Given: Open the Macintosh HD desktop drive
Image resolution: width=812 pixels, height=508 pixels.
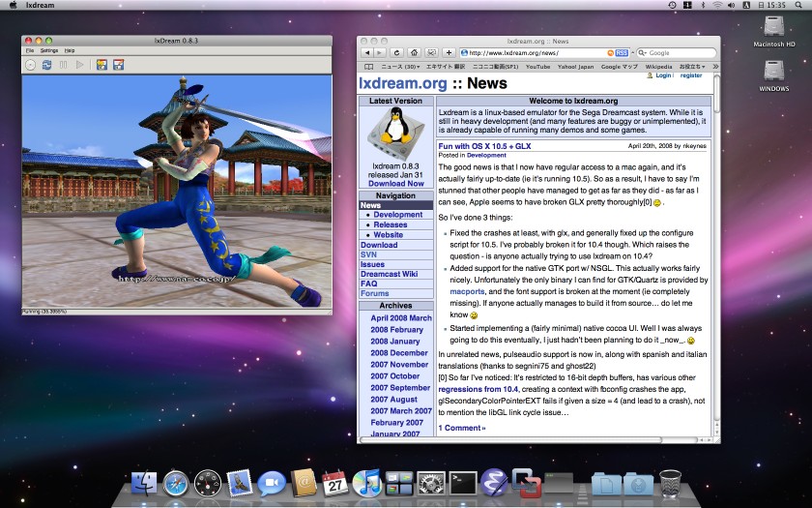Looking at the screenshot, I should tap(773, 31).
